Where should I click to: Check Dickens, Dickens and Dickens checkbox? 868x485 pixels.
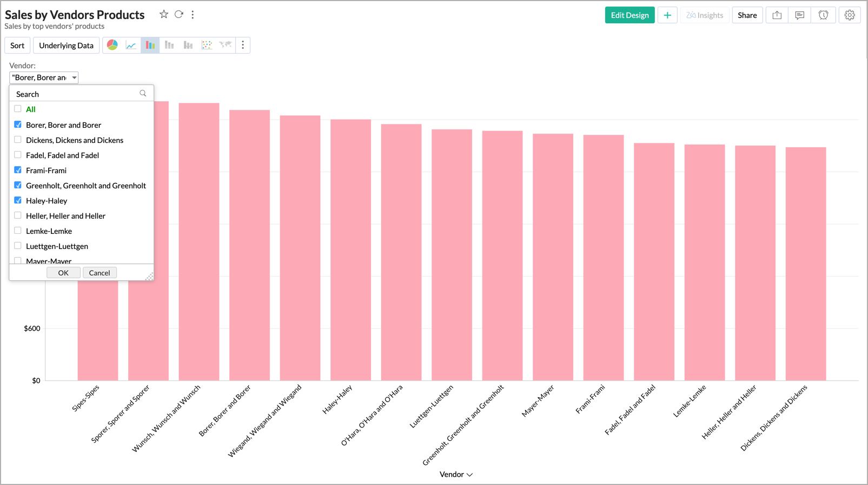point(18,140)
